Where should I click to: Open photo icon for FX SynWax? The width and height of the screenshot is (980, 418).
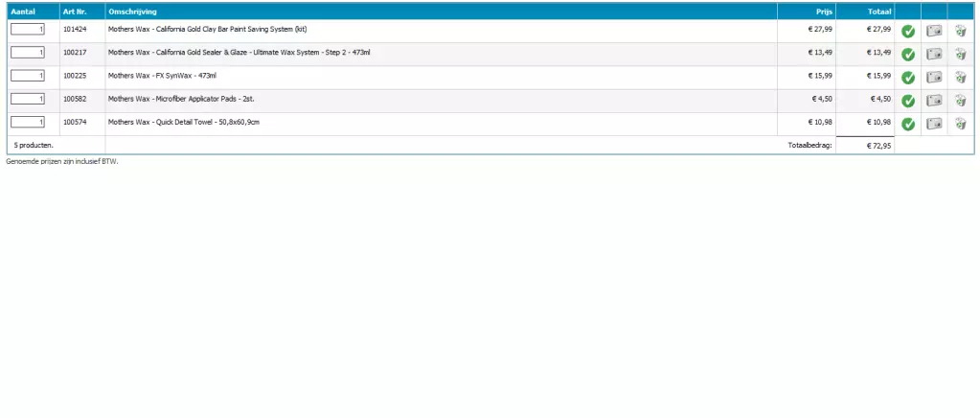(x=934, y=78)
